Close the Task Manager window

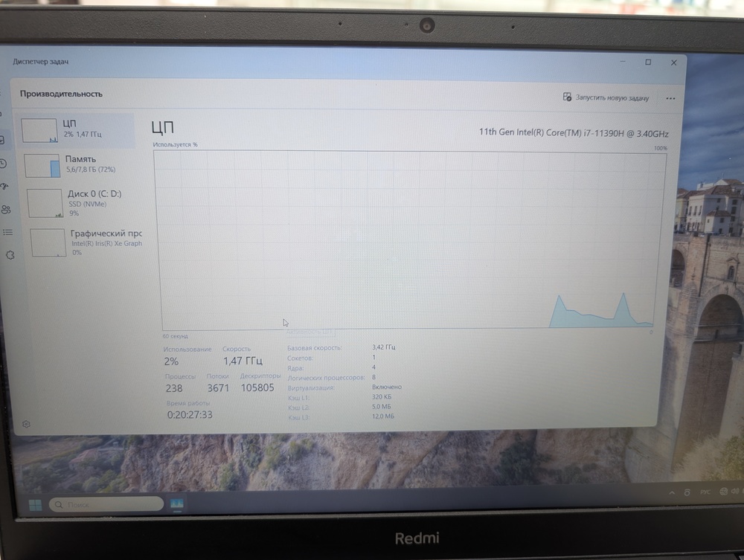(x=674, y=62)
